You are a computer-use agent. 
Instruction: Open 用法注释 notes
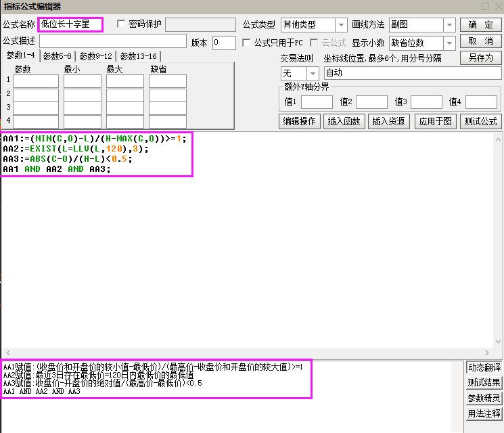pos(484,413)
